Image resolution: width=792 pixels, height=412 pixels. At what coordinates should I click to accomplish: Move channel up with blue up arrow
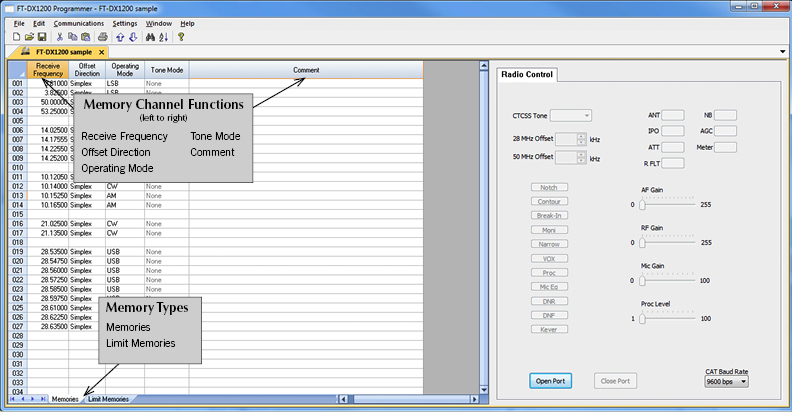coord(120,37)
